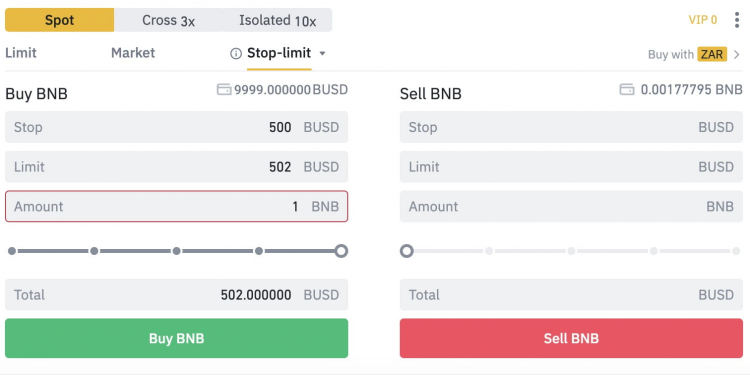This screenshot has width=750, height=375.
Task: Open the Buy with ZAR link
Action: click(x=687, y=55)
